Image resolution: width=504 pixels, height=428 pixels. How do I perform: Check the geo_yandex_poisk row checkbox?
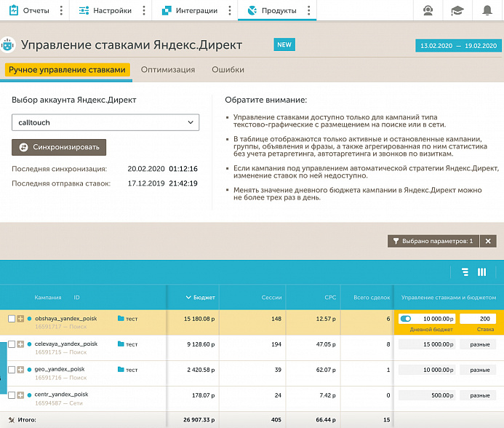[12, 370]
